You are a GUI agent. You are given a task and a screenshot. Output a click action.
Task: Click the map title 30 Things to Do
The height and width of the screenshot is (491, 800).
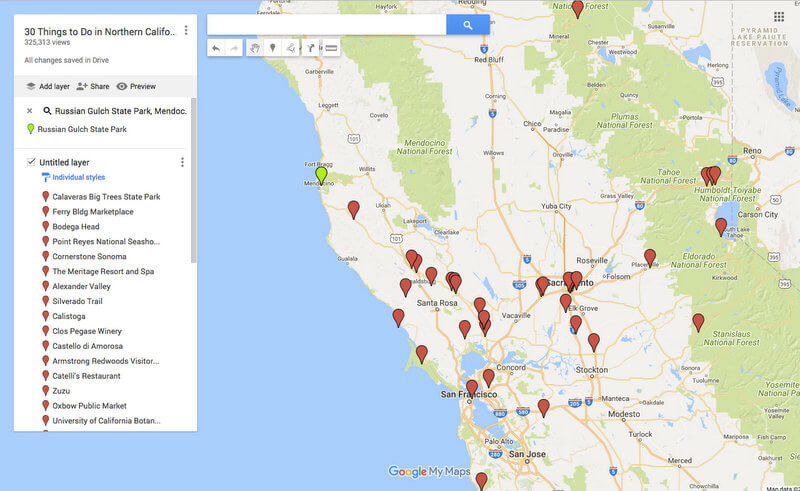(x=99, y=32)
